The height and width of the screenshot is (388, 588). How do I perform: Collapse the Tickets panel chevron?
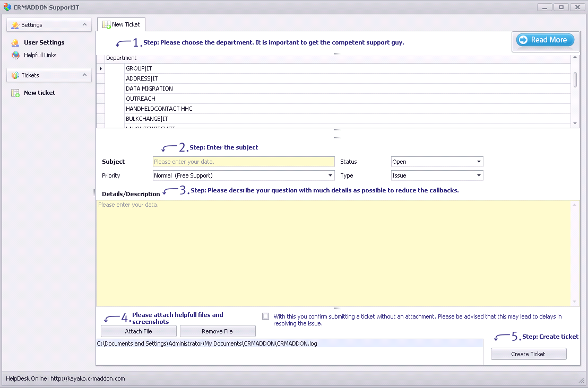[x=84, y=75]
